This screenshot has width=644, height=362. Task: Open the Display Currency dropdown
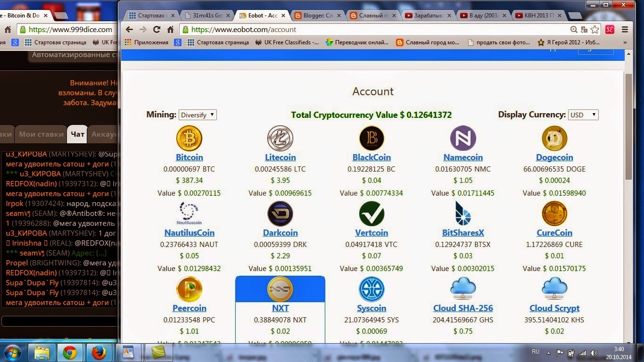coord(583,115)
